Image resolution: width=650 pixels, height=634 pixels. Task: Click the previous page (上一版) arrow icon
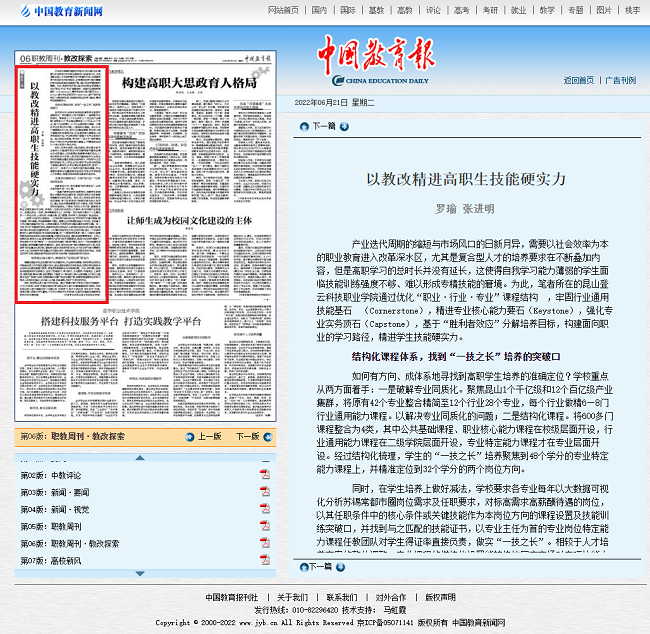tap(190, 437)
